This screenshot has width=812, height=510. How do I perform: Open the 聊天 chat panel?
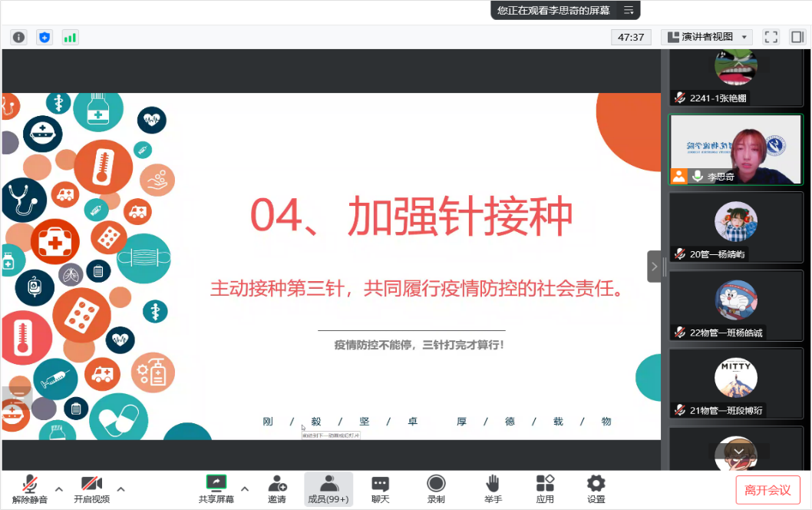tap(380, 488)
